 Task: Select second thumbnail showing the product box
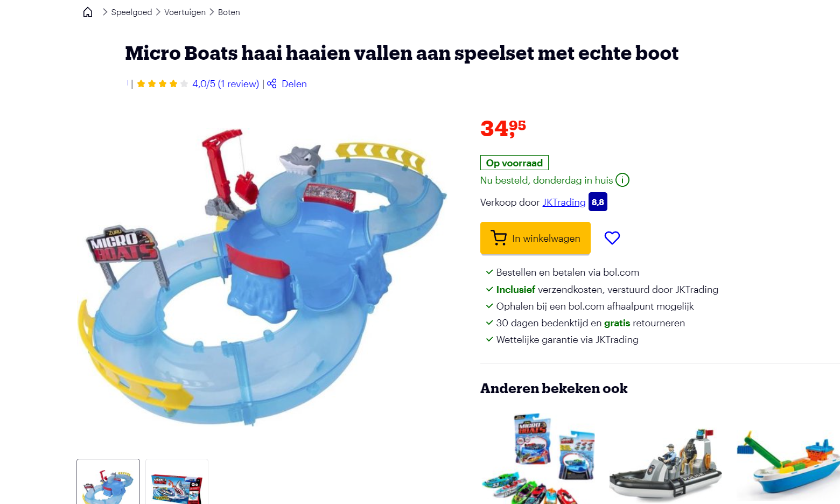click(x=177, y=481)
